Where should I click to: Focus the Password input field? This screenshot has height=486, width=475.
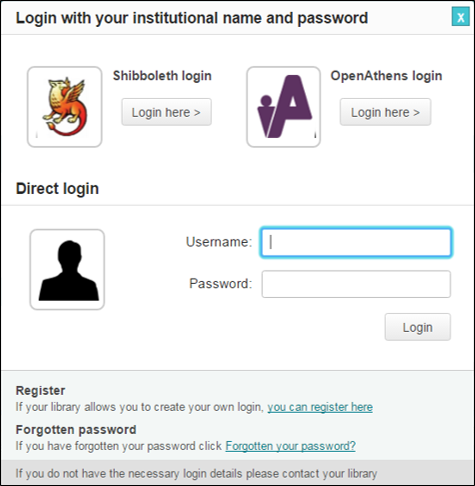(x=356, y=284)
